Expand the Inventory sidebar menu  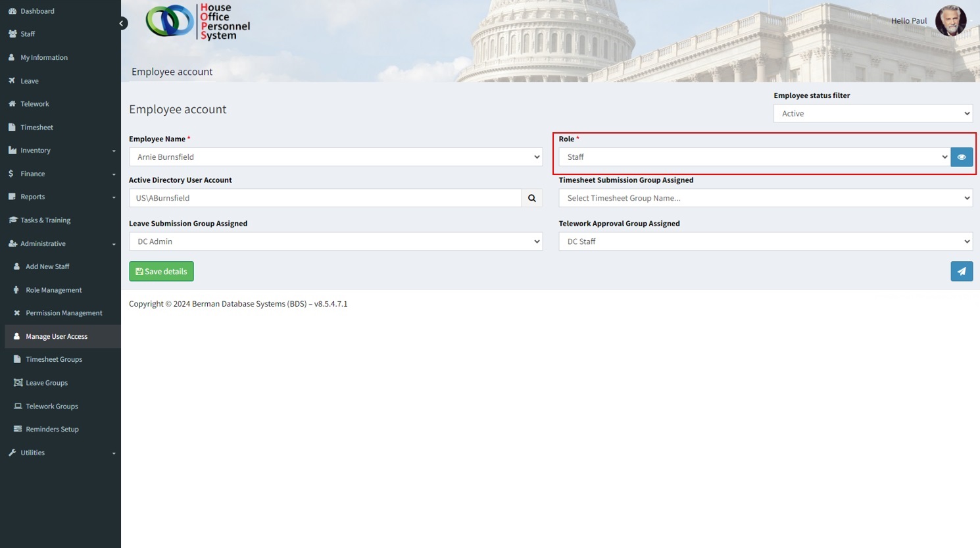click(x=61, y=151)
